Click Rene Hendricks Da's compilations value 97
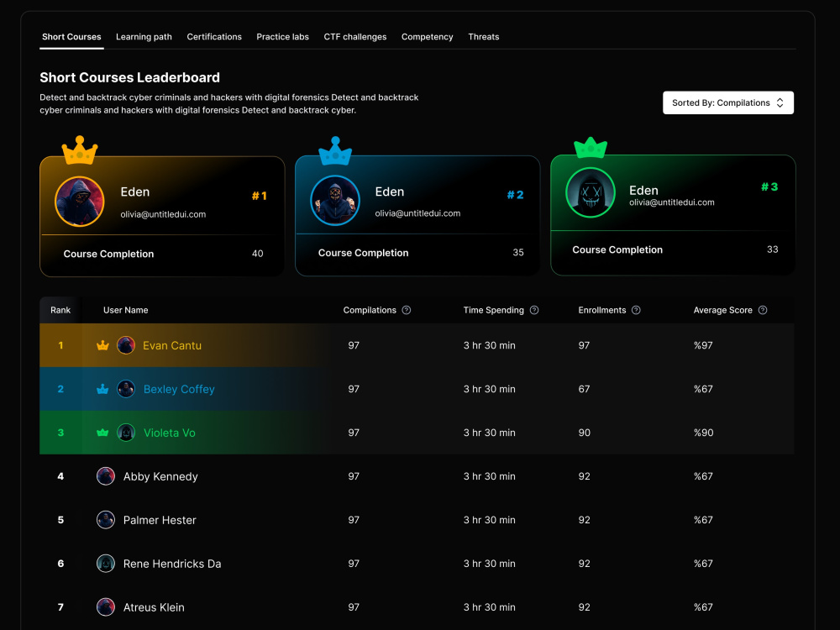Image resolution: width=840 pixels, height=630 pixels. [x=354, y=564]
